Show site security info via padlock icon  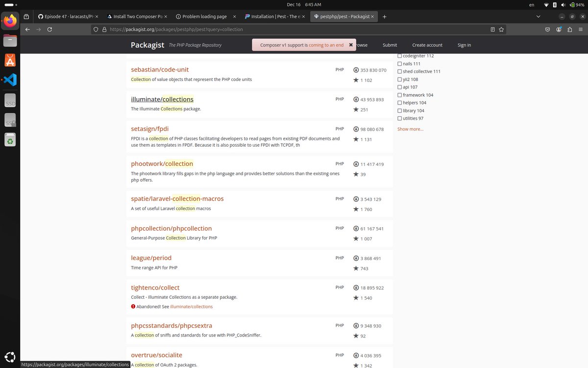pyautogui.click(x=104, y=29)
